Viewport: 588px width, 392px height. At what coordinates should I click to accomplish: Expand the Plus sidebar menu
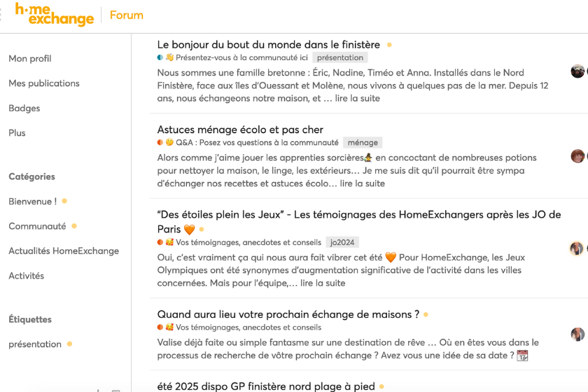pos(17,133)
